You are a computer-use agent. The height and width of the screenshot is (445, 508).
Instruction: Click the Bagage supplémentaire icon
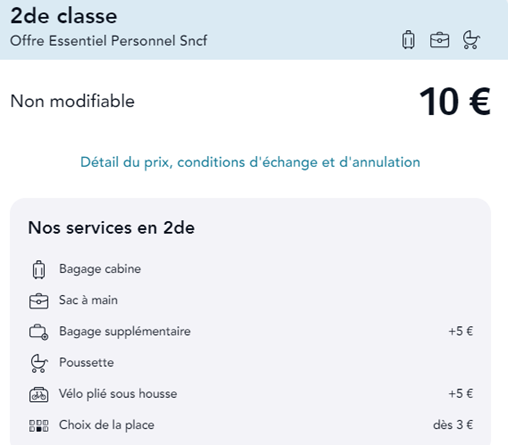tap(39, 332)
